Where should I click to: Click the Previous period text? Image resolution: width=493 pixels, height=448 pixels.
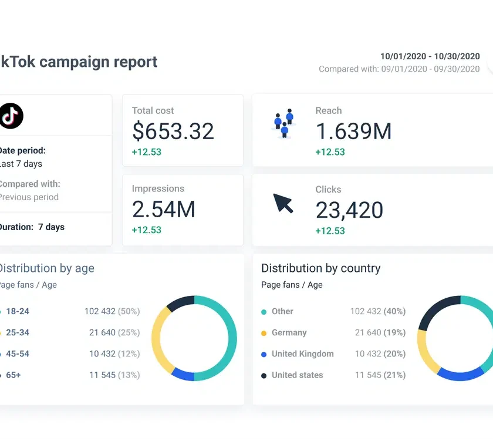29,197
